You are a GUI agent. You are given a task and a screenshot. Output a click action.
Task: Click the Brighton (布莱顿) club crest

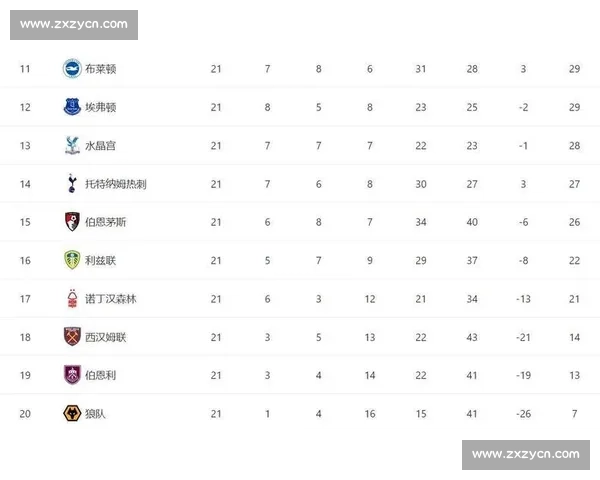click(72, 69)
